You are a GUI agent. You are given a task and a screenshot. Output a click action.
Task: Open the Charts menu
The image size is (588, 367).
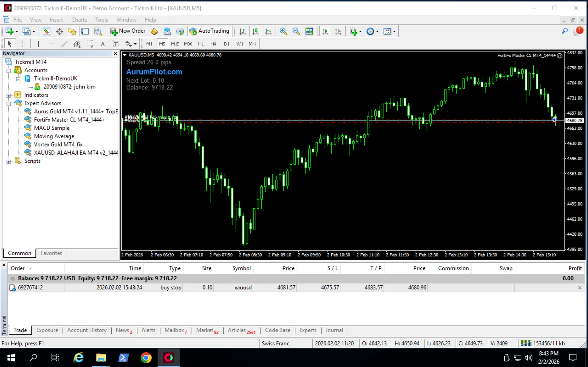pos(79,20)
